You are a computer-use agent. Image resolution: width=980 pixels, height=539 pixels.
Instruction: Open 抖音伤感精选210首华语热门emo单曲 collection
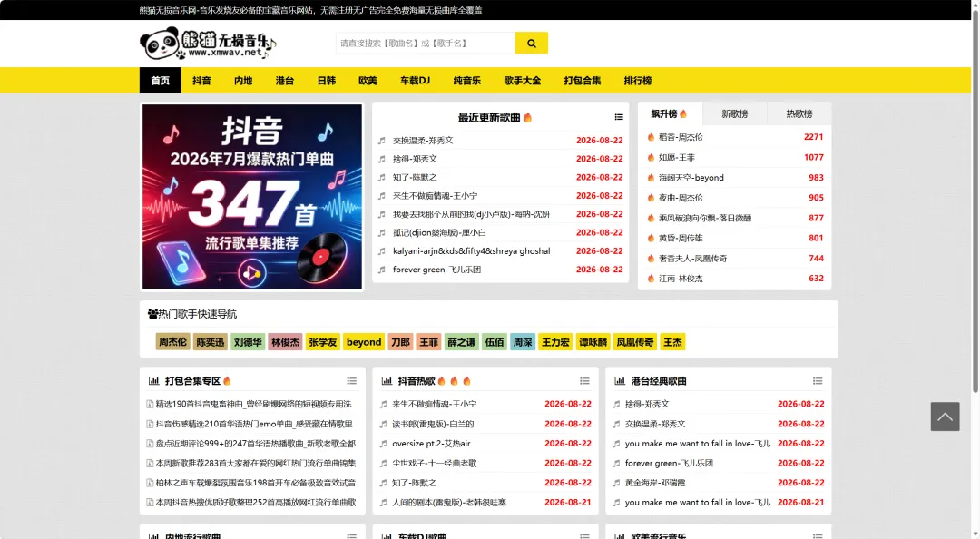tap(254, 424)
